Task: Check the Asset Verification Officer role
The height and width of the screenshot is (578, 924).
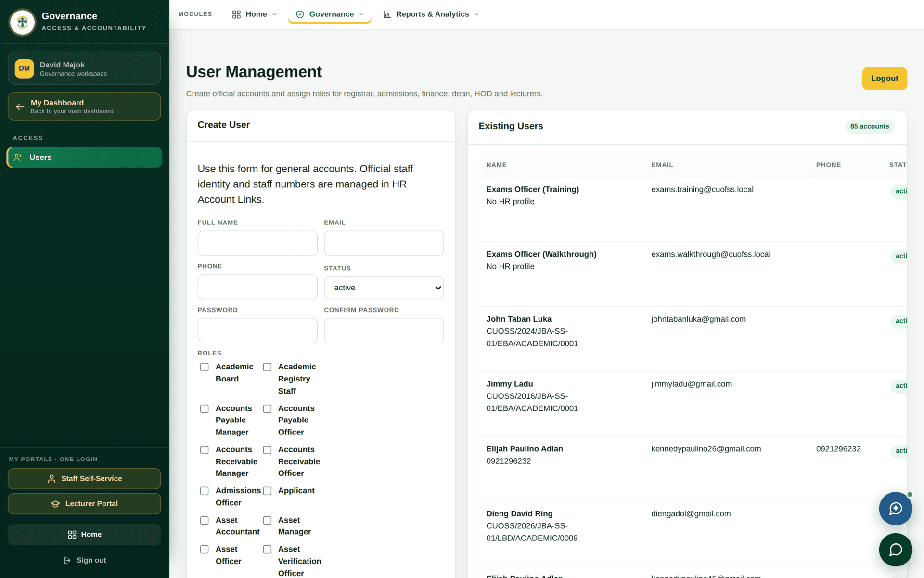Action: pyautogui.click(x=267, y=550)
